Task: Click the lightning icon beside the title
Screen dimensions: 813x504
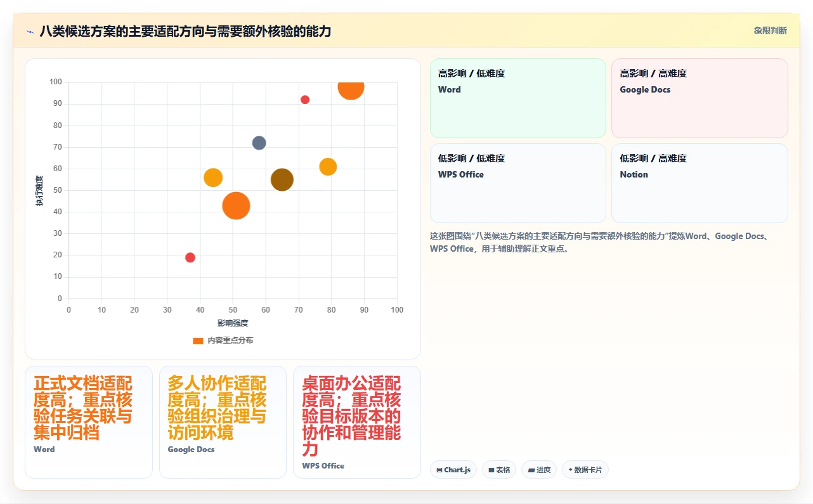Action: (x=30, y=32)
